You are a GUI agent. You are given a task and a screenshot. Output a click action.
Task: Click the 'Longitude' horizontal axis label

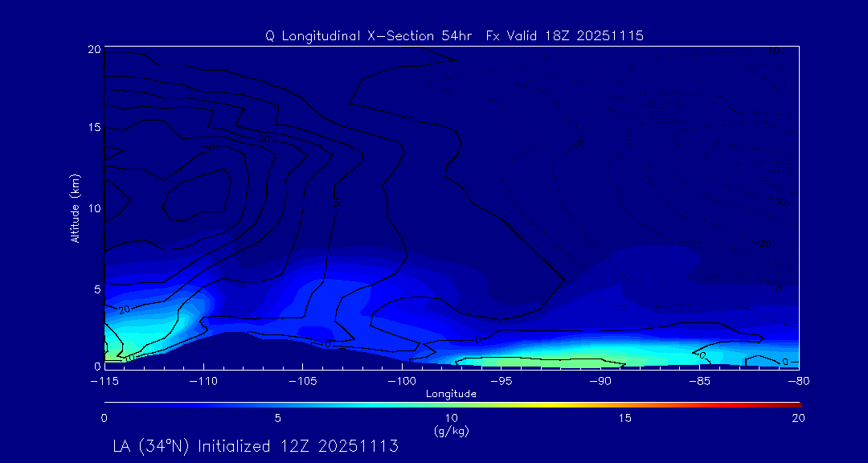[451, 394]
